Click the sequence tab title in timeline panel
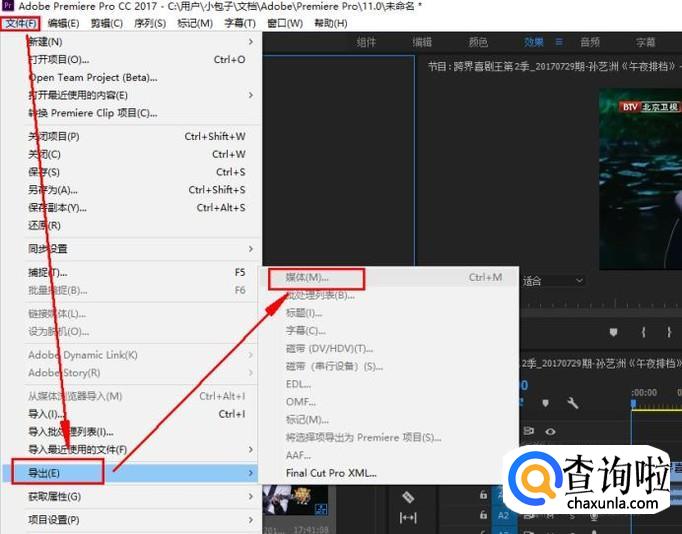This screenshot has width=682, height=534. pyautogui.click(x=601, y=364)
